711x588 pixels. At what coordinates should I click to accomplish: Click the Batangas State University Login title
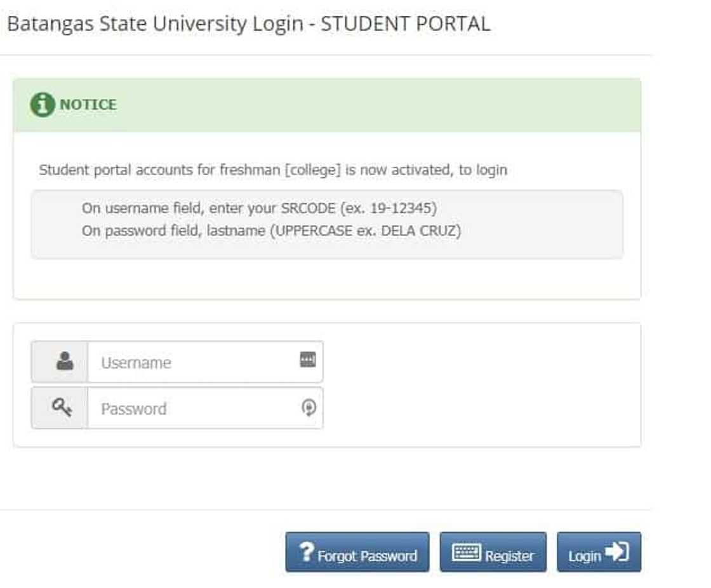pos(248,24)
